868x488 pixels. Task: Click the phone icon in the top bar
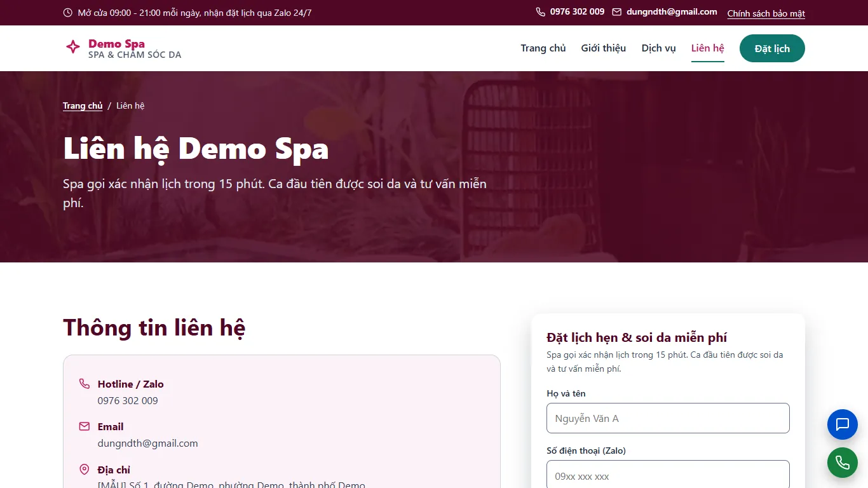[x=541, y=12]
